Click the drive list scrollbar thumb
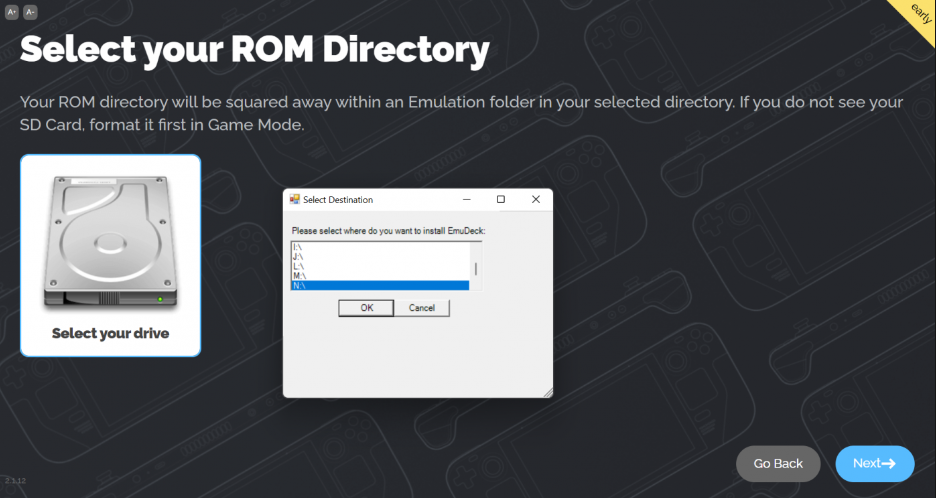Viewport: 936px width, 498px height. [476, 269]
